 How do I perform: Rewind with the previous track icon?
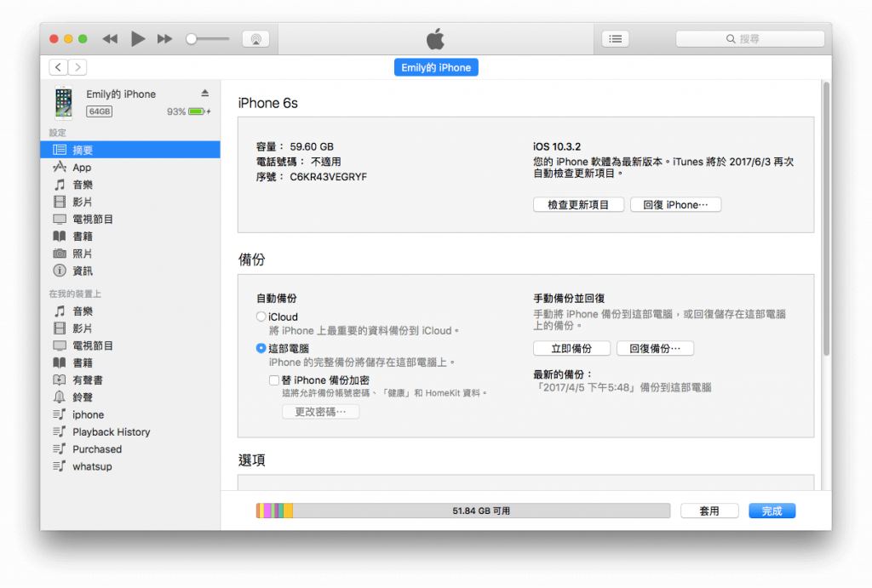(110, 39)
